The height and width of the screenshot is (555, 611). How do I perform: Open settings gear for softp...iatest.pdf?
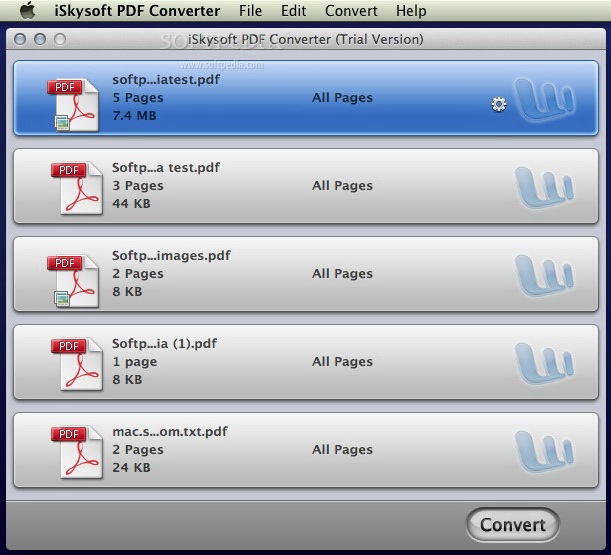tap(499, 104)
